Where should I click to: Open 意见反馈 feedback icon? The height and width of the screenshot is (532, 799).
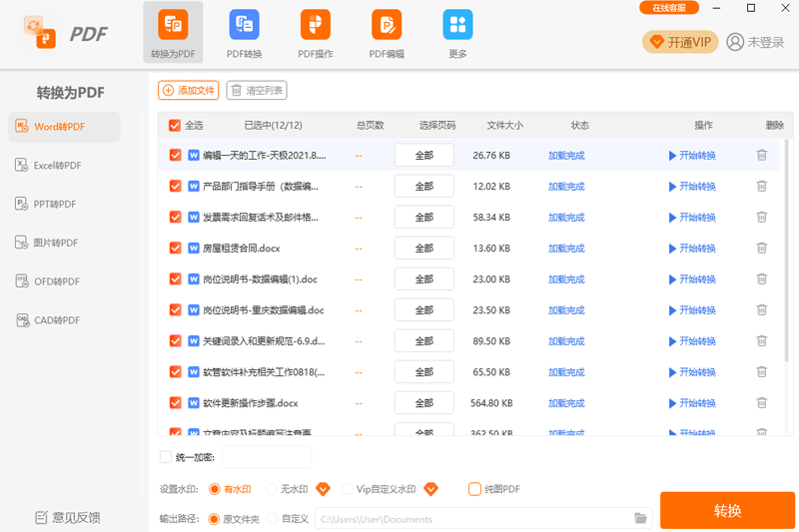42,517
